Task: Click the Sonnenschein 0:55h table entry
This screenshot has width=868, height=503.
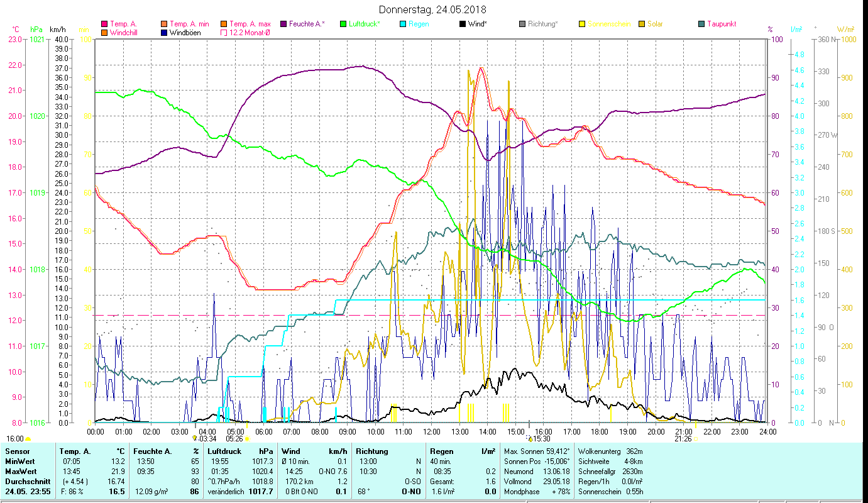Action: [x=610, y=492]
